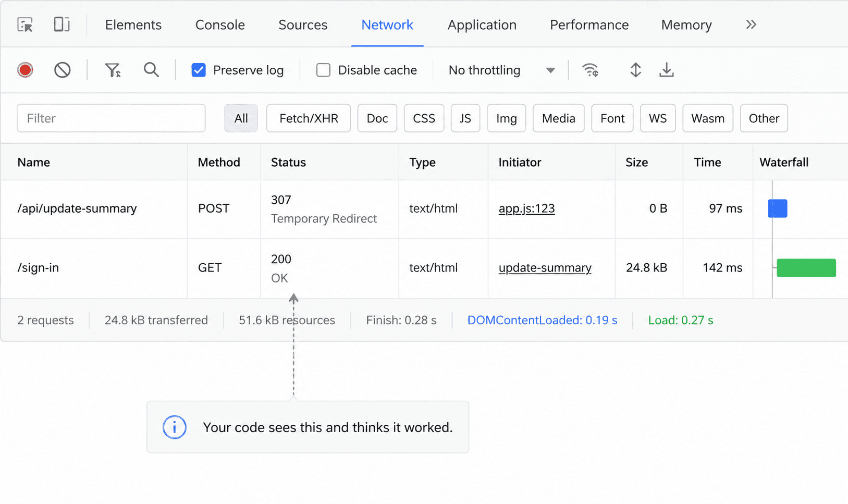
Task: Open the network search magnifier icon
Action: pos(151,70)
